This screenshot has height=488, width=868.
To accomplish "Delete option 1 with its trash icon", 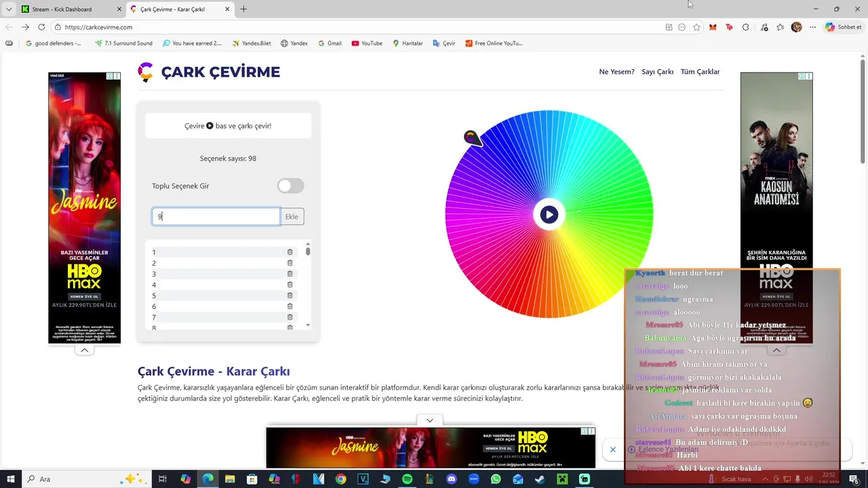I will coord(290,252).
